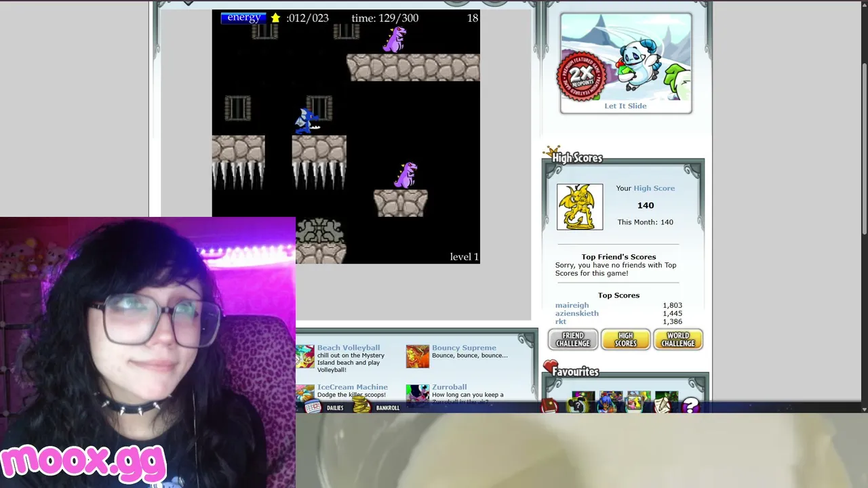Open the Zurroball game thumbnail

point(417,394)
